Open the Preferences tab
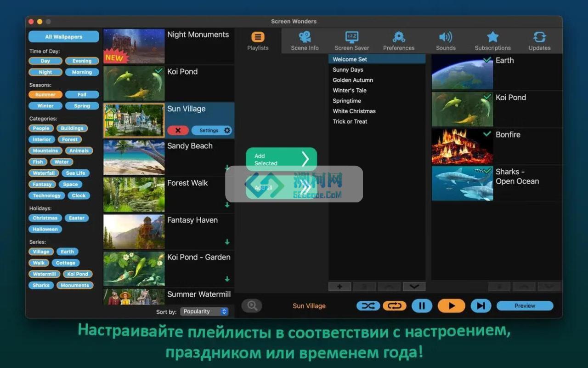Viewport: 588px width, 368px height. [x=399, y=41]
